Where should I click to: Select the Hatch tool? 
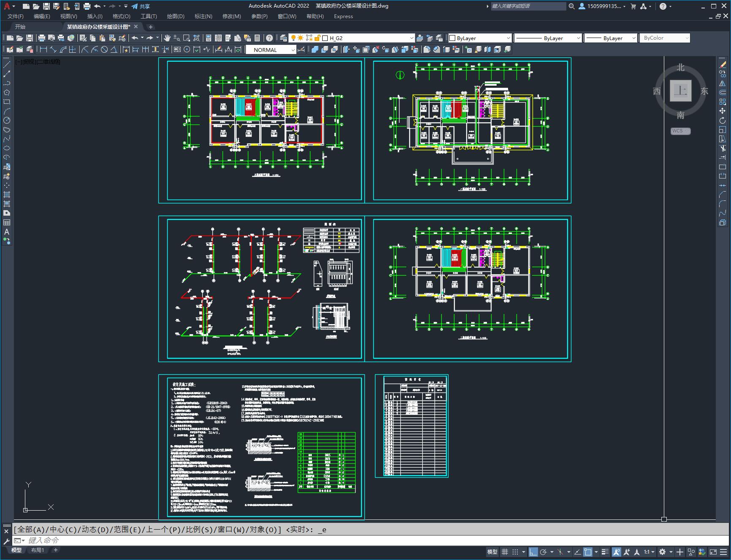(7, 195)
